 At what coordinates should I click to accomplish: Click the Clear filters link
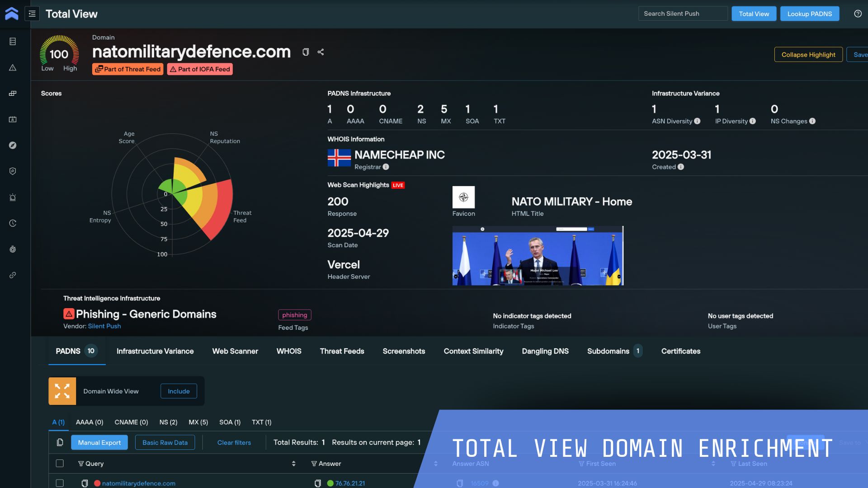point(234,442)
